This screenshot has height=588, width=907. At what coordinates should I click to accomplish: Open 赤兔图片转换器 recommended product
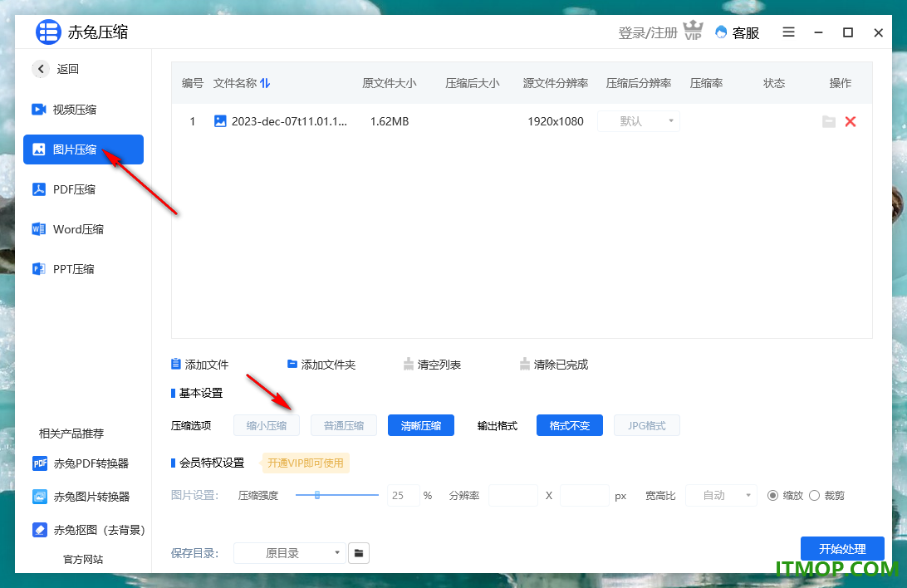click(81, 497)
